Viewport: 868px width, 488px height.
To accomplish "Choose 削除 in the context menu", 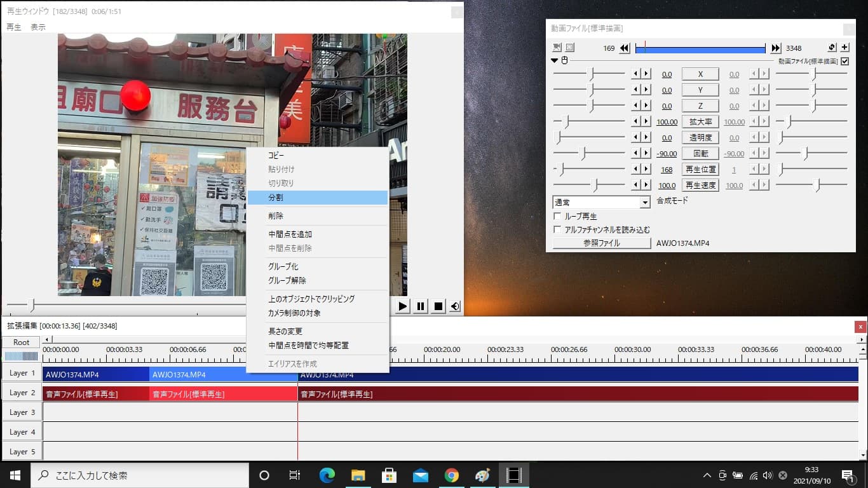I will 318,216.
